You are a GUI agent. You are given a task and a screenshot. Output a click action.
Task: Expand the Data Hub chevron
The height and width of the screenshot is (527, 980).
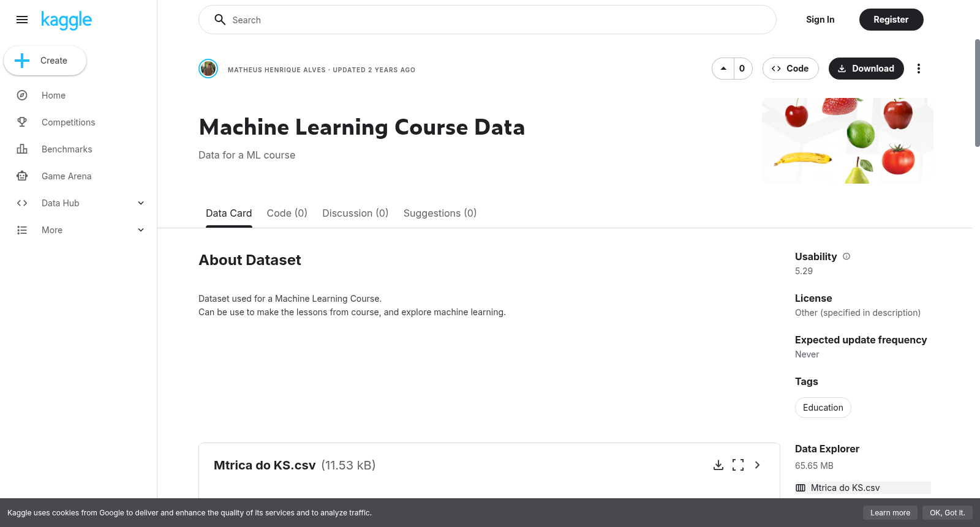[x=141, y=203]
